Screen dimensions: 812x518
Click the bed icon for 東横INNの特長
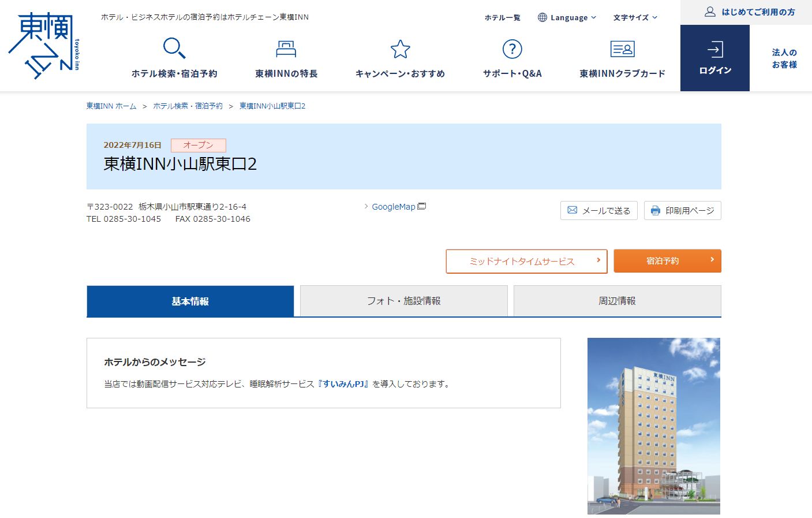[286, 49]
